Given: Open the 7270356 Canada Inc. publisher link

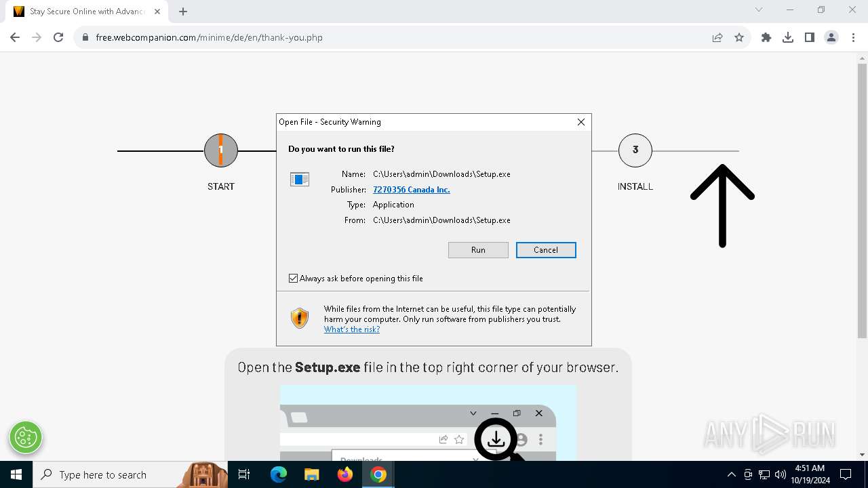Looking at the screenshot, I should [x=412, y=190].
